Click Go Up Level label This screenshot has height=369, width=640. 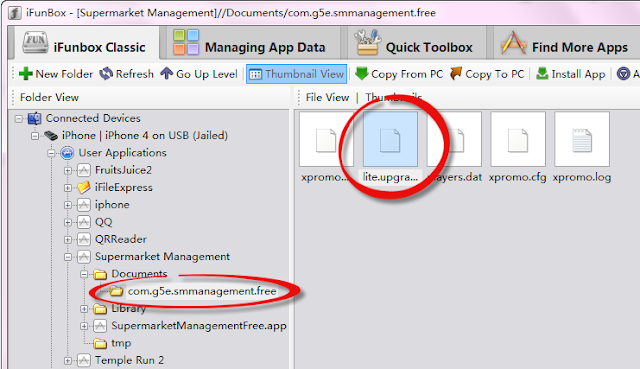tap(207, 74)
